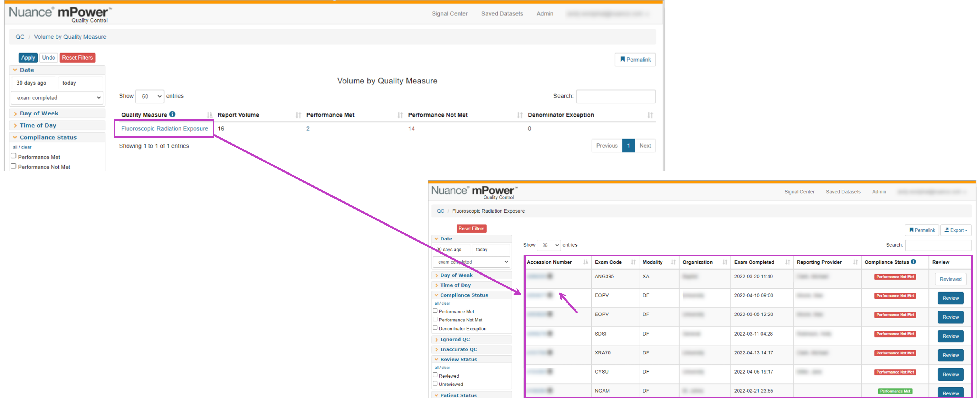Check Performance Not Met in upper filter panel

(x=14, y=166)
